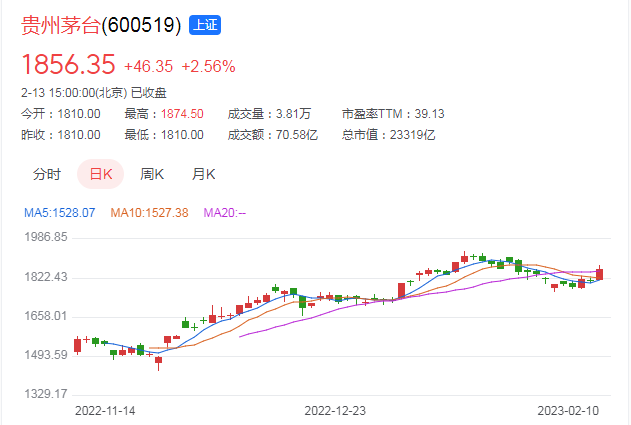Click the 最低：1810.00 value
The image size is (631, 425).
[164, 135]
